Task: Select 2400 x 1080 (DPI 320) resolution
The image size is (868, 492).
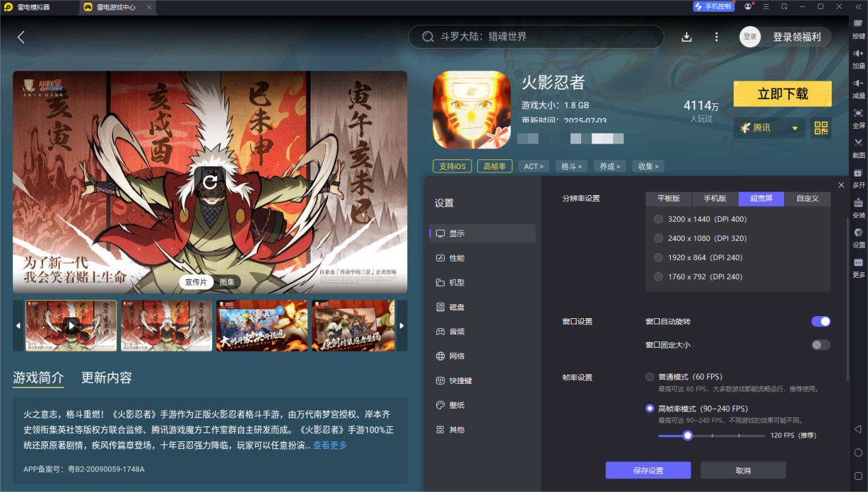Action: [659, 238]
